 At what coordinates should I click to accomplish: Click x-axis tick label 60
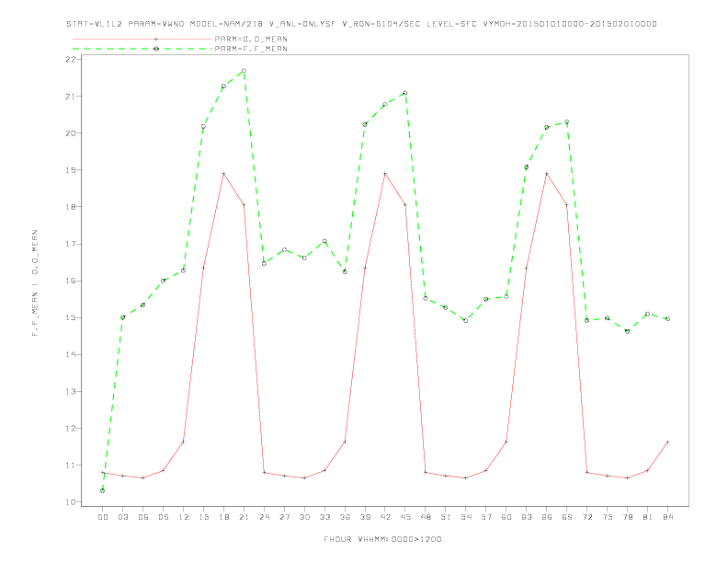506,517
